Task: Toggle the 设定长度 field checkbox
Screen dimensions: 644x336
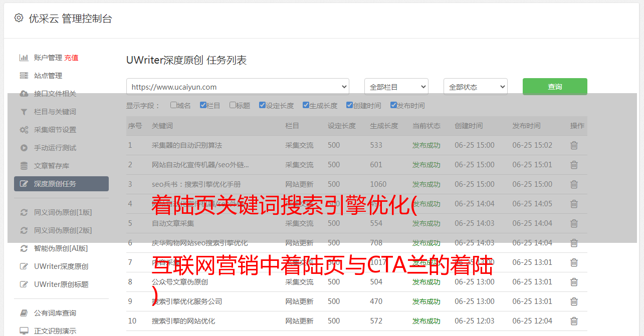Action: coord(262,105)
